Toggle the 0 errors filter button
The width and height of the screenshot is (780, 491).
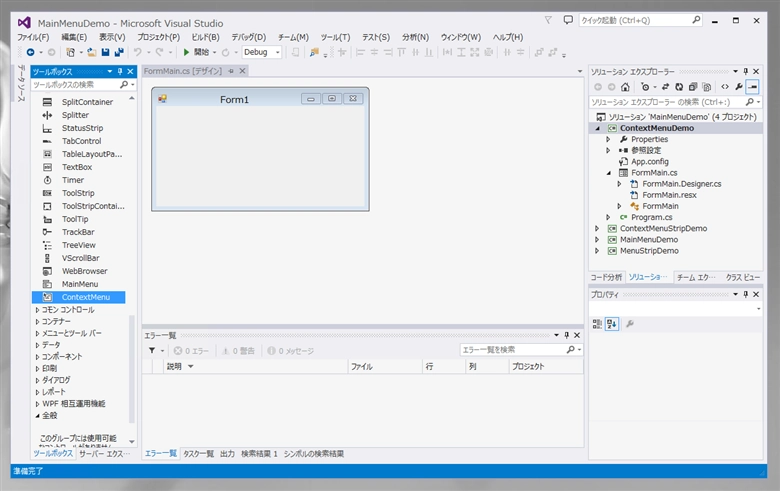tap(192, 351)
